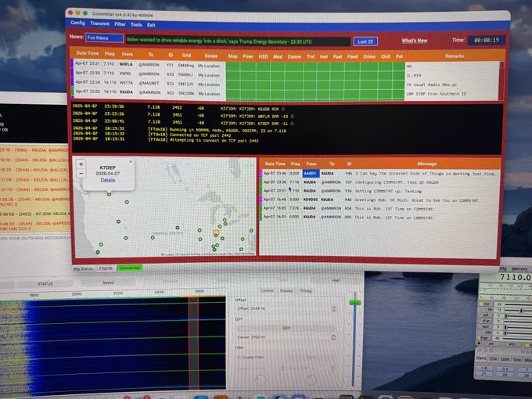The width and height of the screenshot is (532, 399).
Task: Switch to the QSK tab in rig control
Action: click(505, 359)
